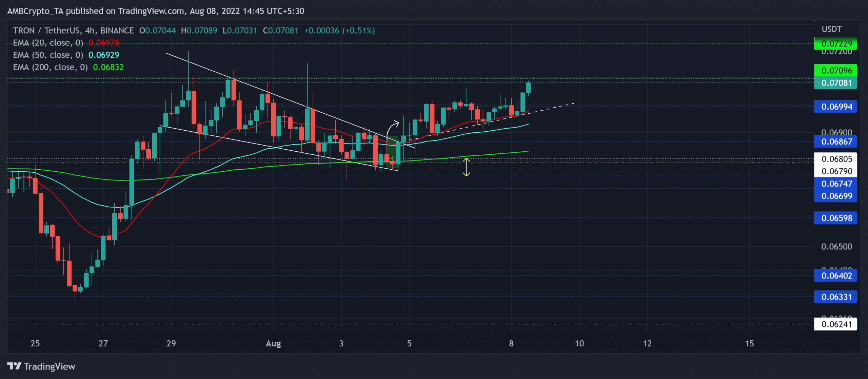Click the low price value L0.07031
Screen dimensions: 868x379
[240, 31]
